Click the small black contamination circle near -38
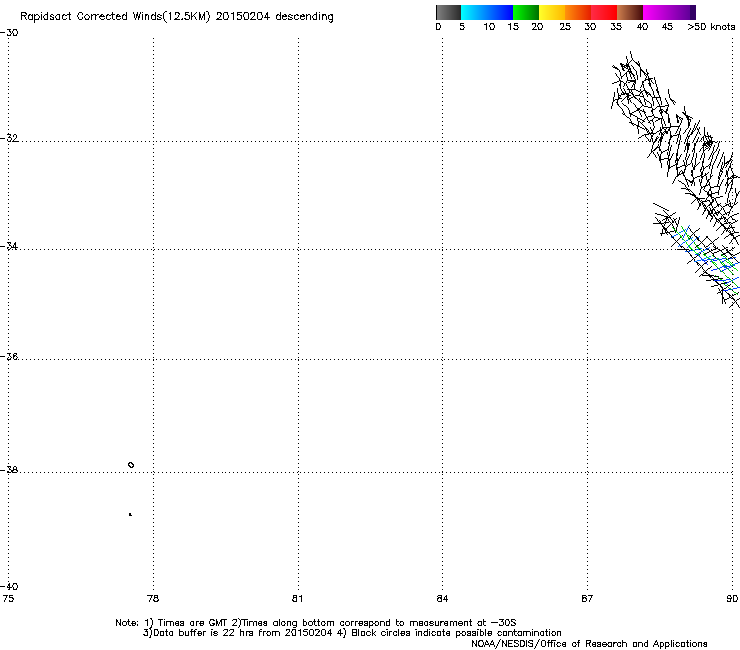The height and width of the screenshot is (650, 740). [x=131, y=465]
